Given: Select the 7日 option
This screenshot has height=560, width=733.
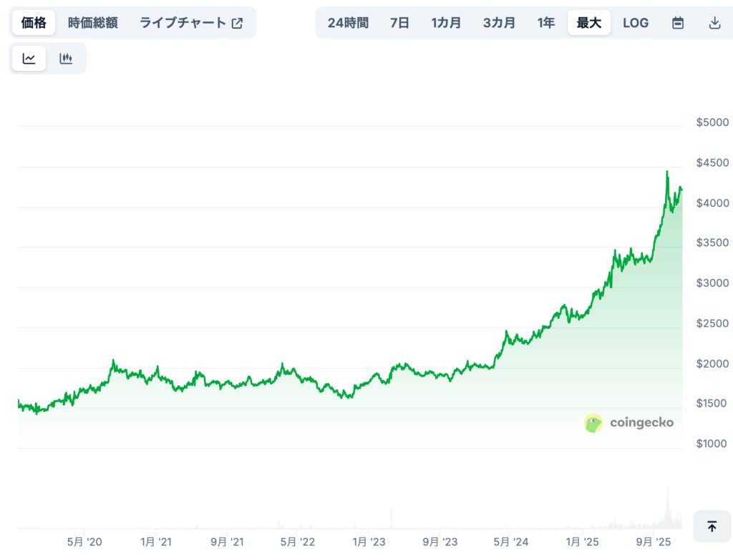Looking at the screenshot, I should [399, 22].
